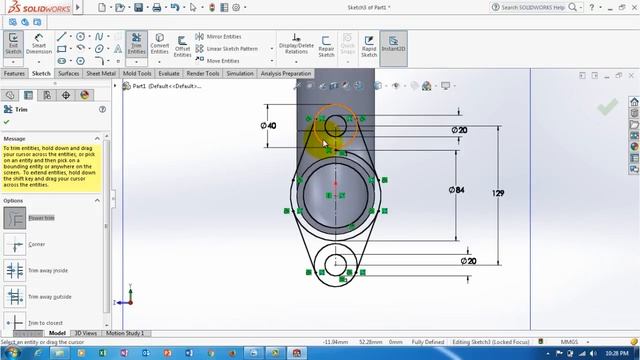The height and width of the screenshot is (360, 640).
Task: Select the Trim to closest option
Action: point(15,322)
